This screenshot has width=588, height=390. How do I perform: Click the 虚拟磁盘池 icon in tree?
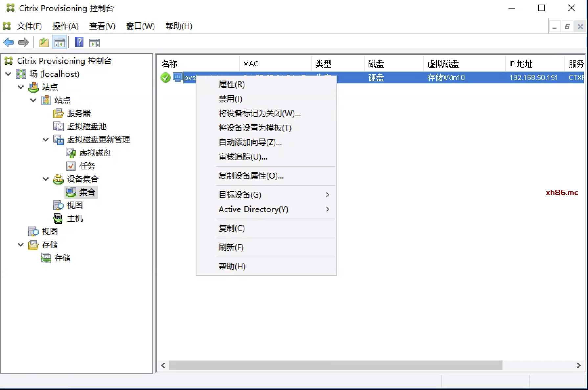point(58,126)
